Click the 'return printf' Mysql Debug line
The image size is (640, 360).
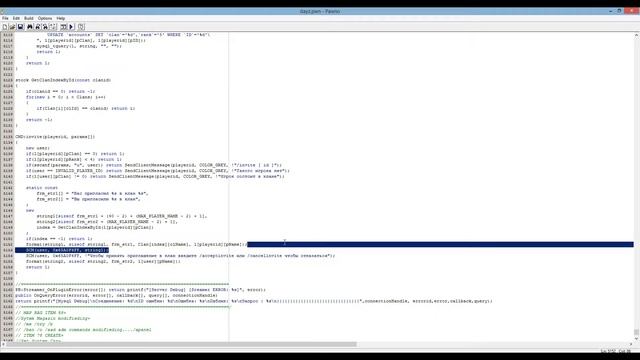(254, 301)
